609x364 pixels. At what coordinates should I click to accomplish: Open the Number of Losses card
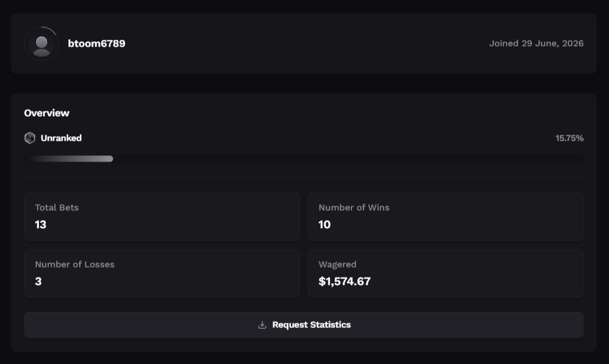tap(162, 273)
